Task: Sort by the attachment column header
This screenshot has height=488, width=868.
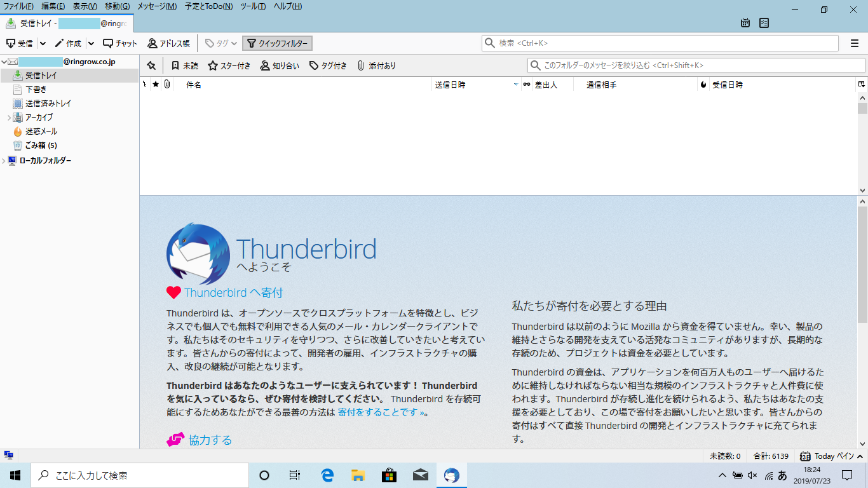Action: 167,84
